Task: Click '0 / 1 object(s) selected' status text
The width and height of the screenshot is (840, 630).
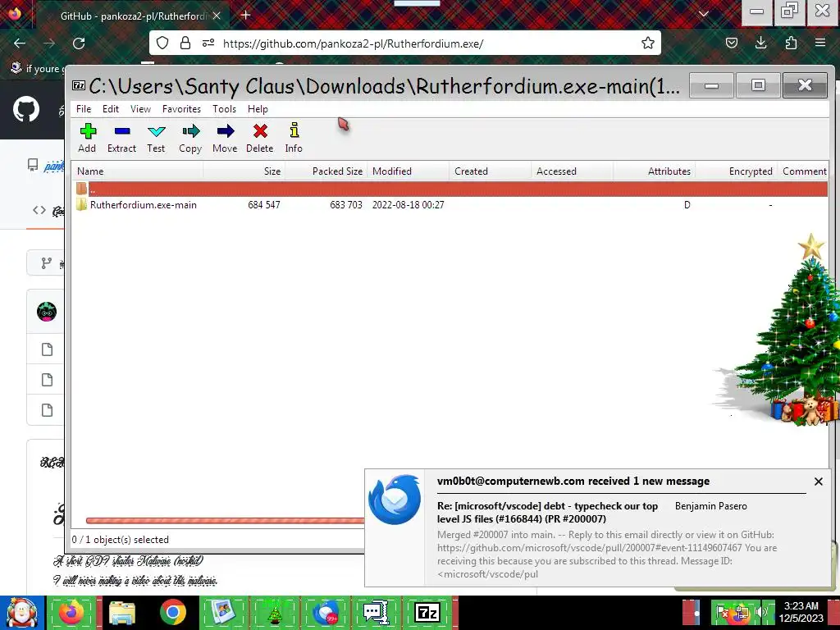Action: (x=120, y=540)
